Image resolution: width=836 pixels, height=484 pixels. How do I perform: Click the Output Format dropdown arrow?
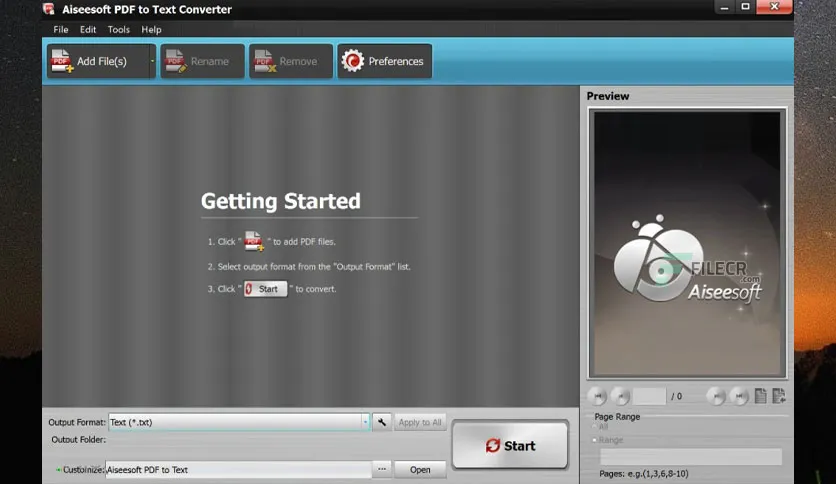(365, 422)
